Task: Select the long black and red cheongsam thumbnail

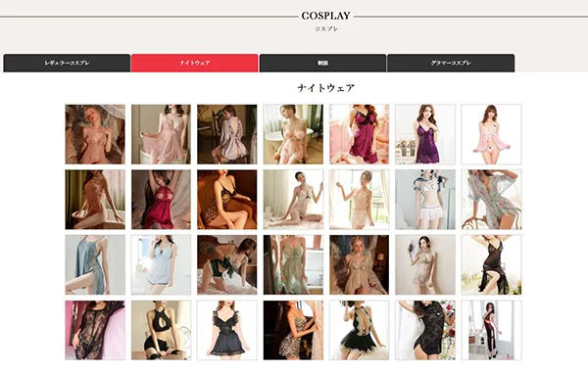Action: (491, 331)
